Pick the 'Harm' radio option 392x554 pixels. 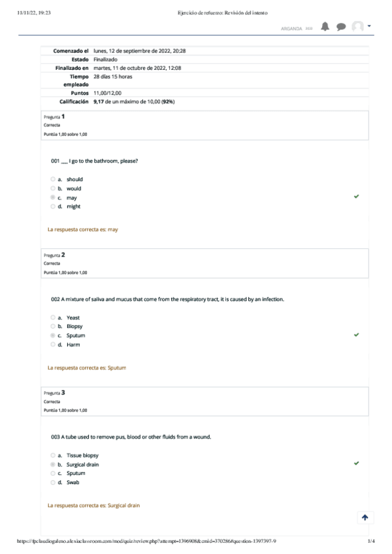point(53,344)
